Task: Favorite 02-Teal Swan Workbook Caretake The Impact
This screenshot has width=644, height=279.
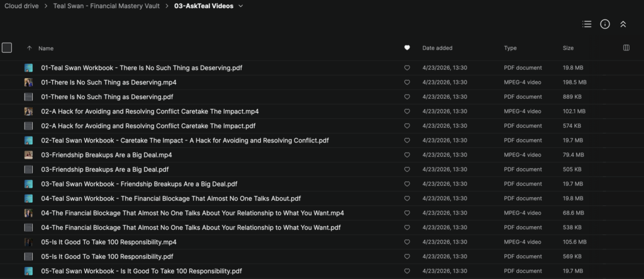Action: [407, 140]
